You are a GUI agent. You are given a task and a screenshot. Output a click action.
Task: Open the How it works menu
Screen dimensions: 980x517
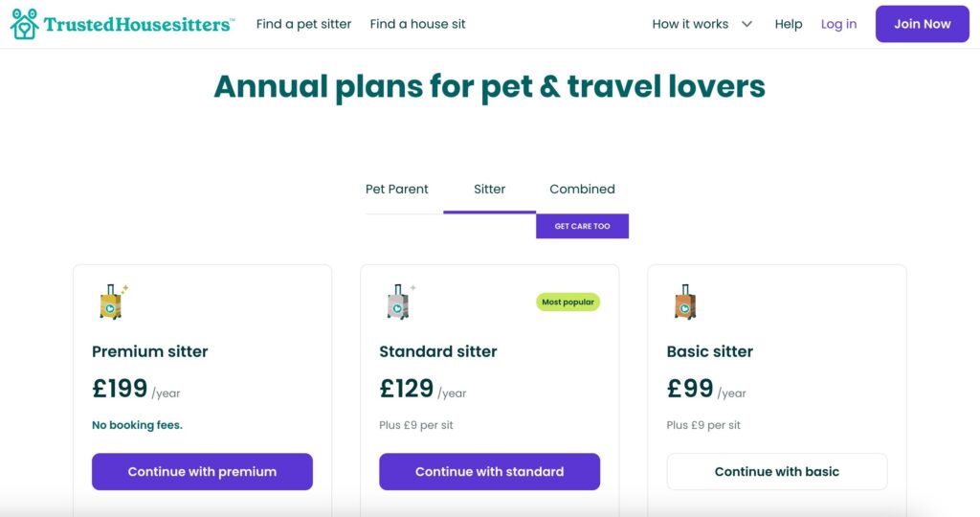(x=690, y=24)
